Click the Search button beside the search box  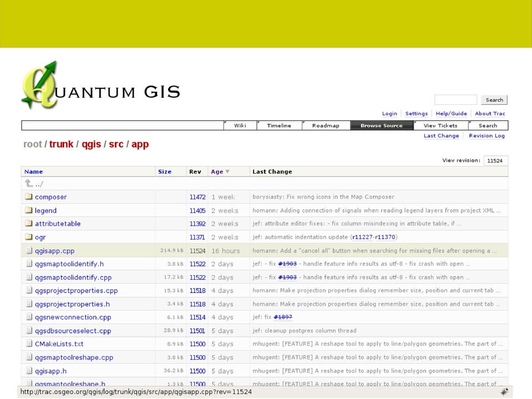click(494, 100)
